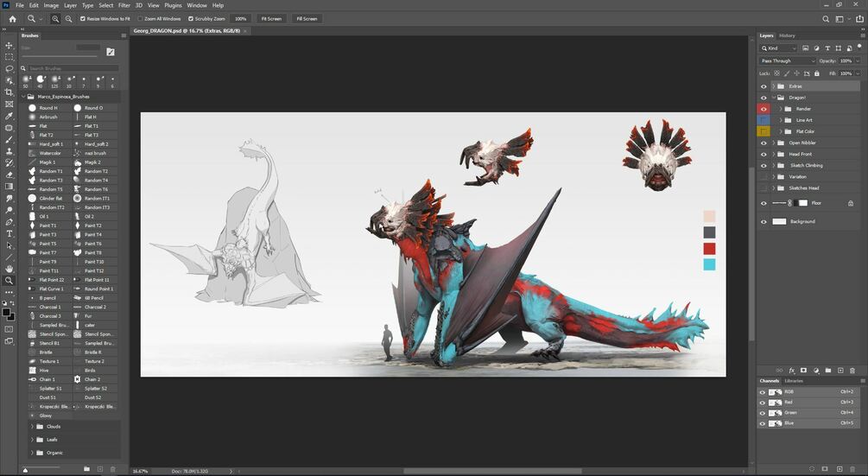
Task: Select the Lasso tool
Action: click(9, 69)
